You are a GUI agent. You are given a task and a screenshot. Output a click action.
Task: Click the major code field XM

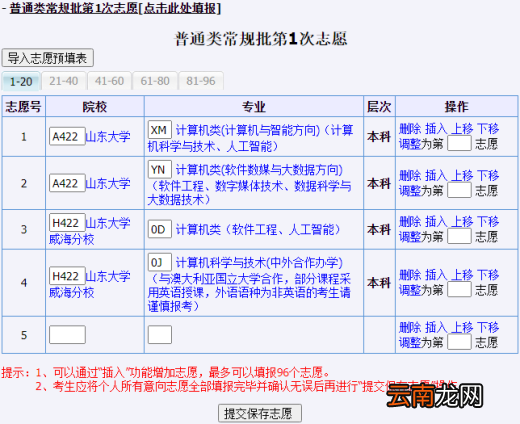pos(160,130)
